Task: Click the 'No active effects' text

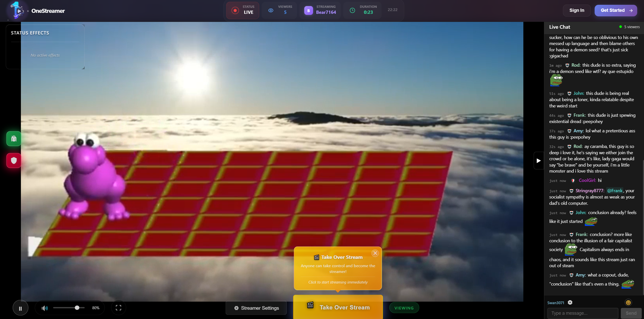Action: point(45,55)
